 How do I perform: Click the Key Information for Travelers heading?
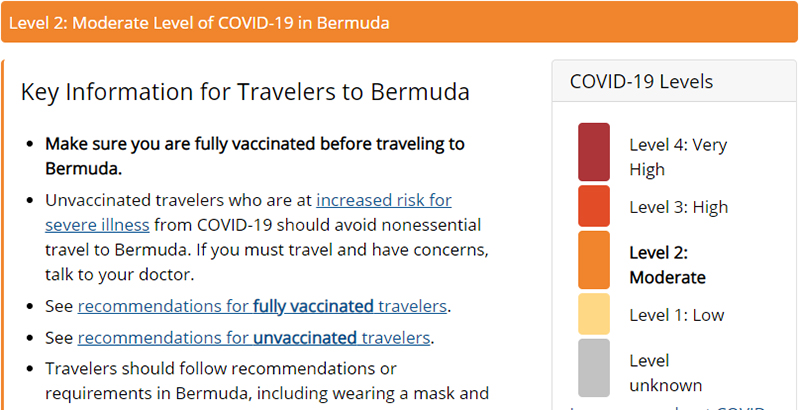point(245,92)
